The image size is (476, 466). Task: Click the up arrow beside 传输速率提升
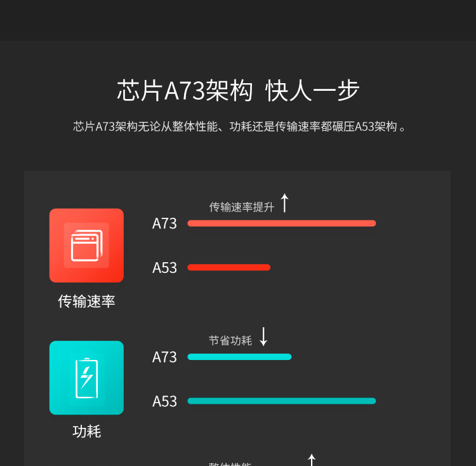tap(284, 203)
